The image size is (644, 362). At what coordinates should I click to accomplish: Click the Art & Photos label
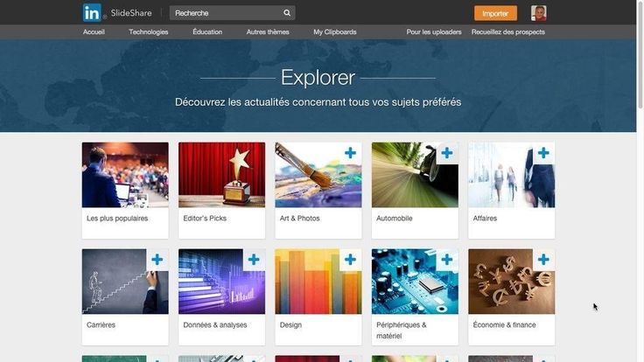click(x=299, y=219)
